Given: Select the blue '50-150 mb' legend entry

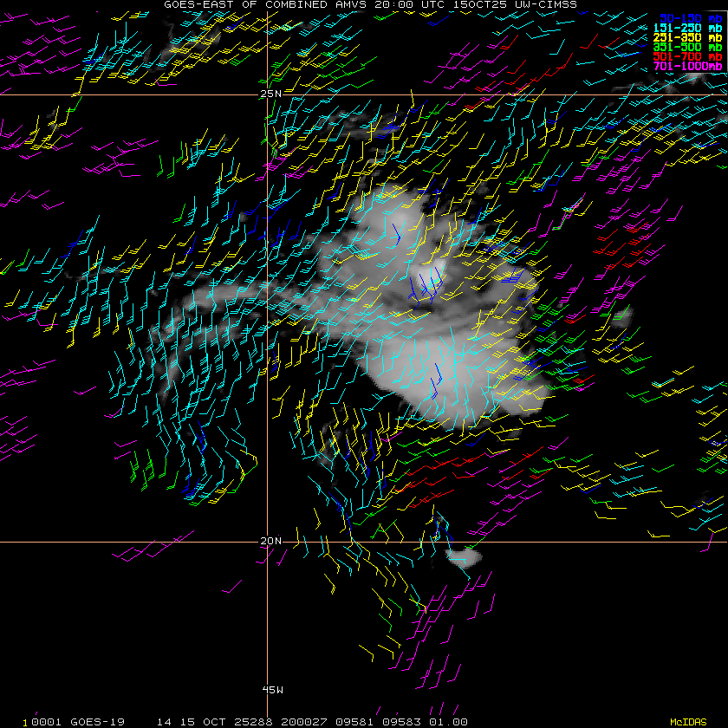Looking at the screenshot, I should pyautogui.click(x=691, y=18).
